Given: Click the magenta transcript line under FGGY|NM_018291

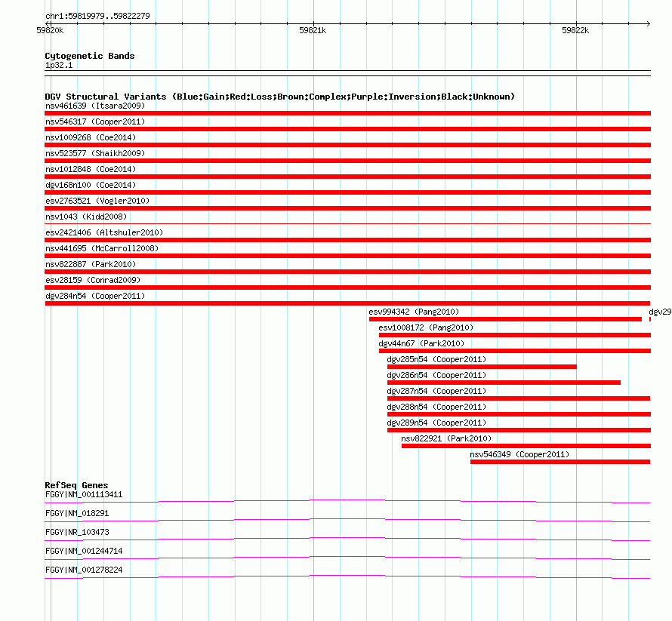Looking at the screenshot, I should coord(347,520).
